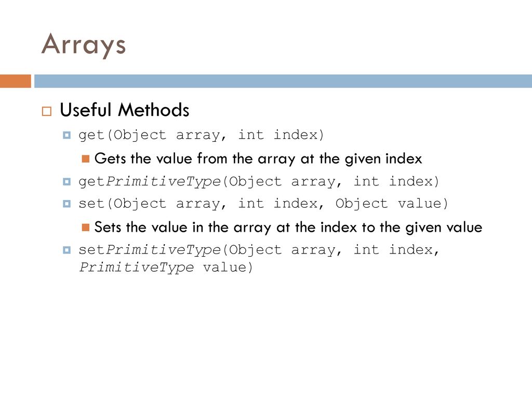This screenshot has height=399, width=532.
Task: Click the PrimitiveType value) continuation line
Action: pos(166,268)
